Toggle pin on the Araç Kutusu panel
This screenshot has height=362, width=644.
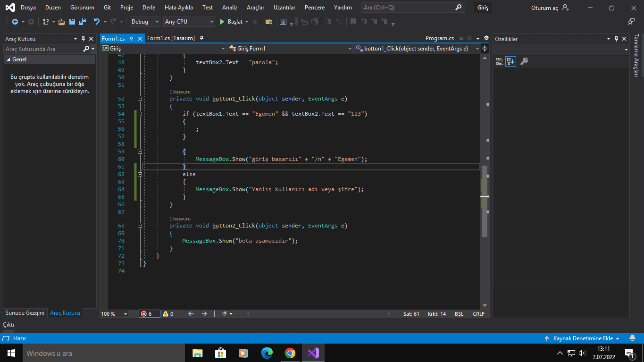click(x=83, y=39)
